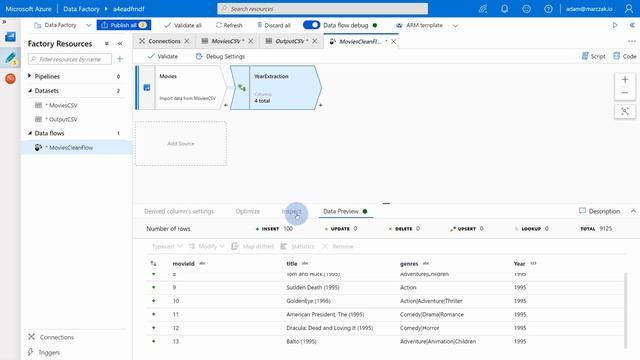Open the tab bar ellipsis menu

[x=631, y=41]
